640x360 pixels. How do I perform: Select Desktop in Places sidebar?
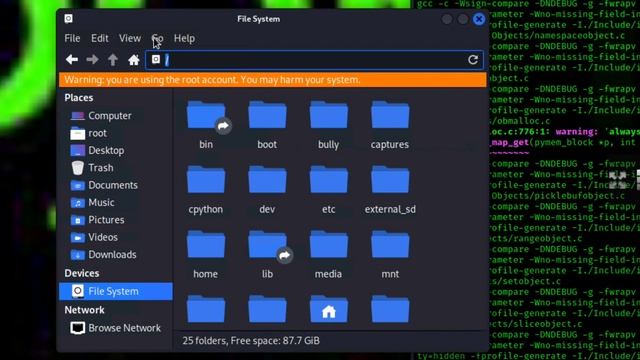tap(116, 150)
